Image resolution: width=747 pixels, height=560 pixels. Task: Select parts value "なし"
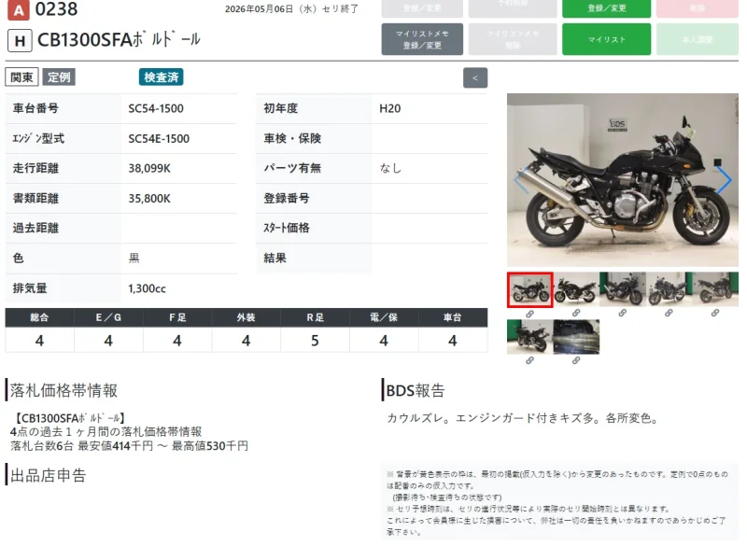point(390,168)
